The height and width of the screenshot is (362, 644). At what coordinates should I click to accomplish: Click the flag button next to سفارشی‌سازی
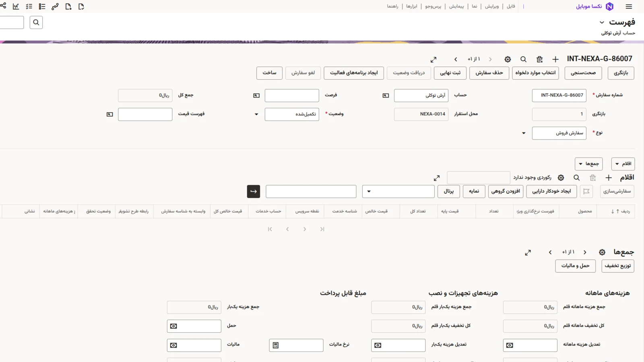[586, 191]
